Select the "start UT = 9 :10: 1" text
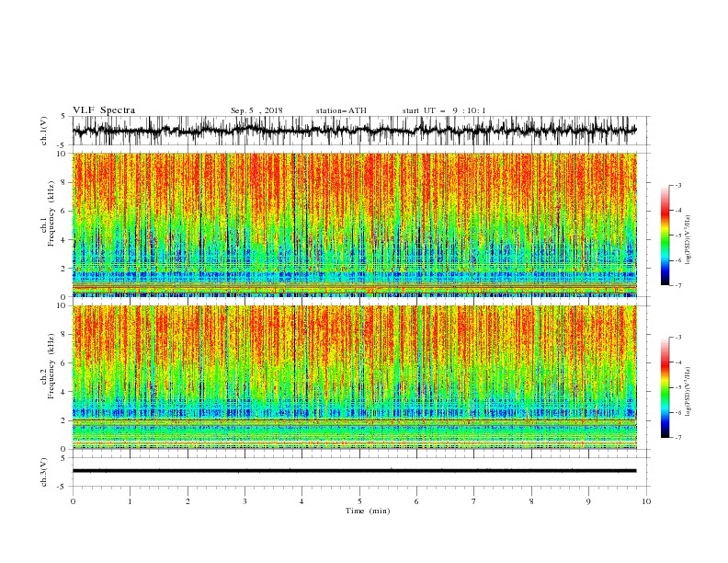This screenshot has height=563, width=728. point(444,110)
